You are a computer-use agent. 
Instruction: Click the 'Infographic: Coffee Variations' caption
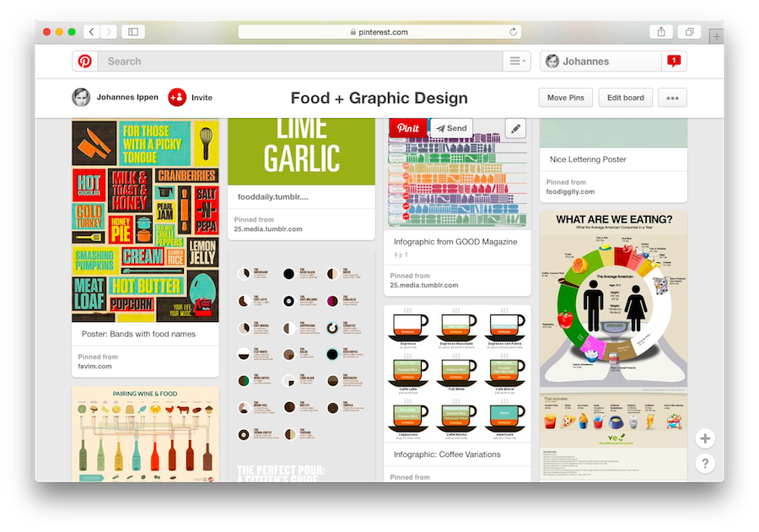(447, 454)
